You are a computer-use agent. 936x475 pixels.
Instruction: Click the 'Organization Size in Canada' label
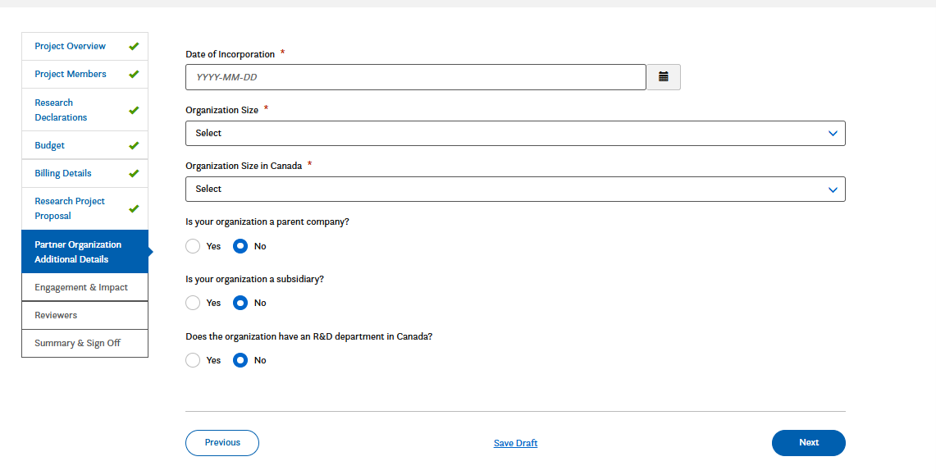[x=244, y=166]
